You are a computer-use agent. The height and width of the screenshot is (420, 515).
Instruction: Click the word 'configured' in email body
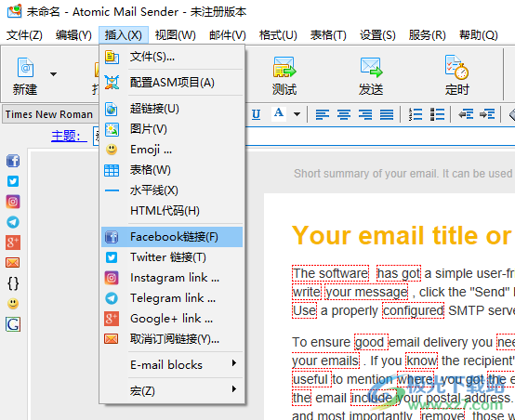point(413,310)
